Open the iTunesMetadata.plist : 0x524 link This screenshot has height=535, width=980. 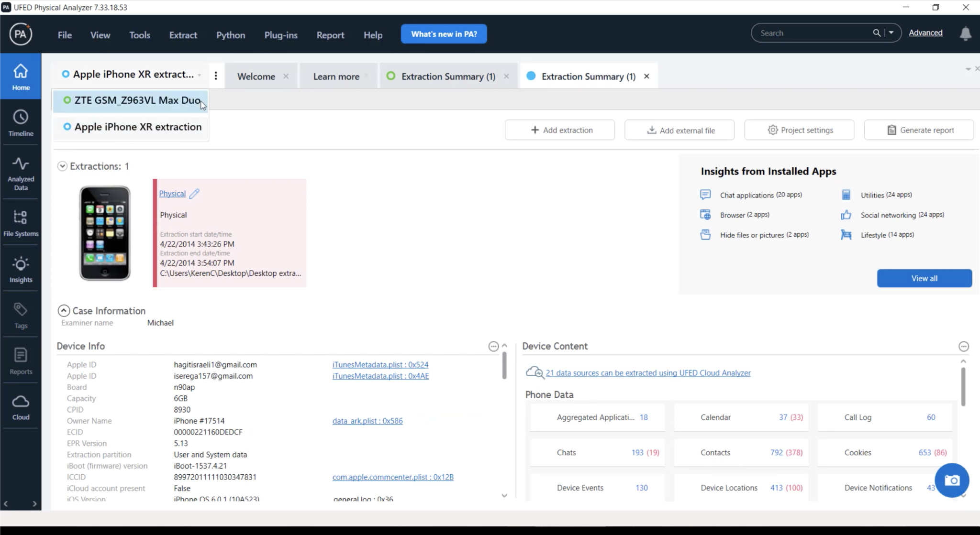[380, 365]
